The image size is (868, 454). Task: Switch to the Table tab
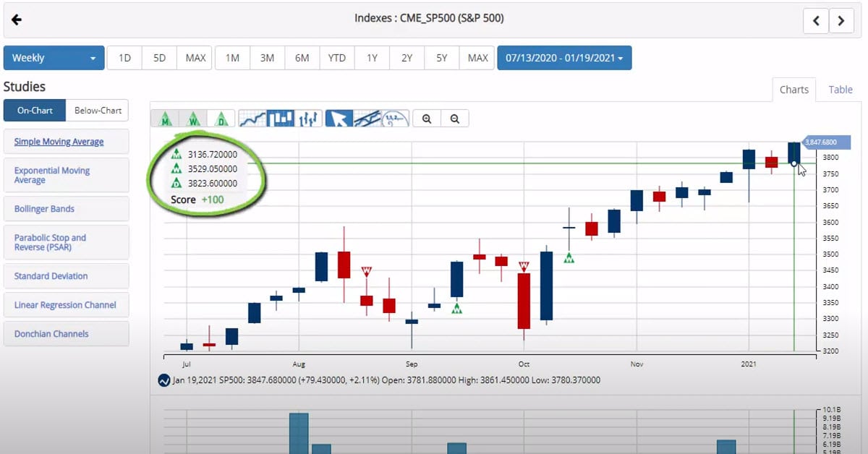[841, 90]
